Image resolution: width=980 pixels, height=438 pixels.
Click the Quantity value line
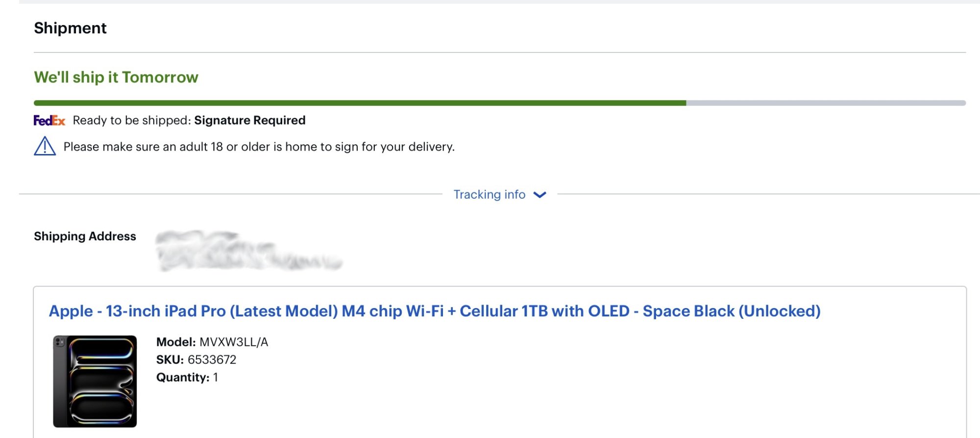187,377
